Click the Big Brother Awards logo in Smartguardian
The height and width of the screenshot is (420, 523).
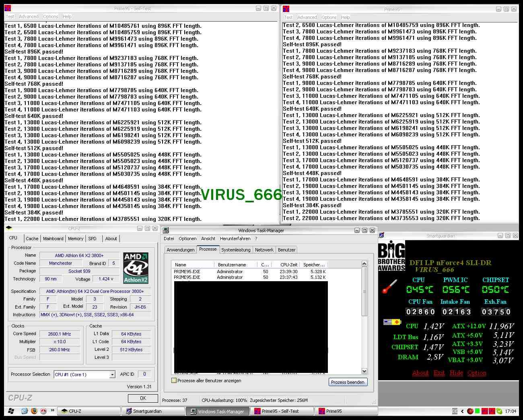[391, 256]
